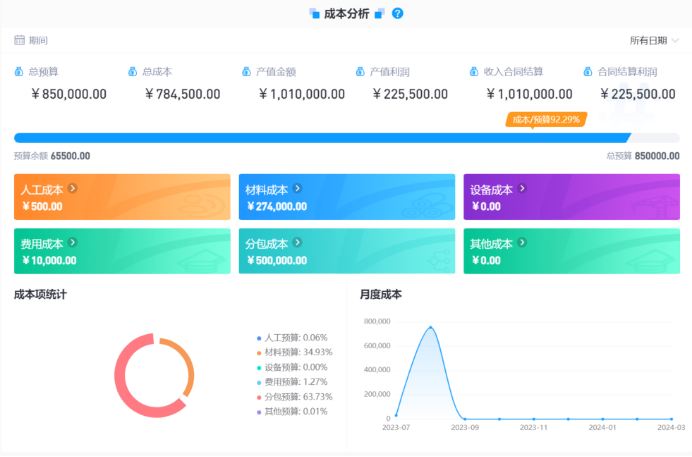Click the money bag icon next to 合同结算利润
Image resolution: width=692 pixels, height=457 pixels.
pyautogui.click(x=588, y=71)
